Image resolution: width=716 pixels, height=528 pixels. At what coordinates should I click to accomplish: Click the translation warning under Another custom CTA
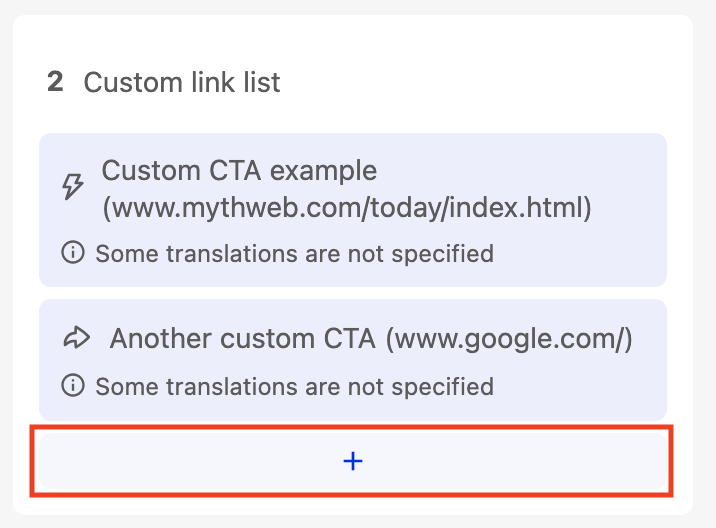[x=294, y=385]
